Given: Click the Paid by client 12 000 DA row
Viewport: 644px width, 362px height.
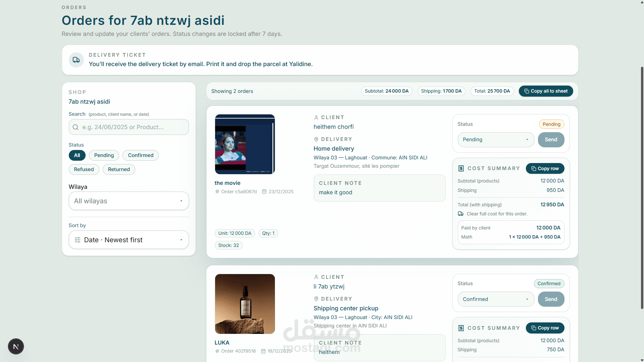Looking at the screenshot, I should tap(511, 228).
